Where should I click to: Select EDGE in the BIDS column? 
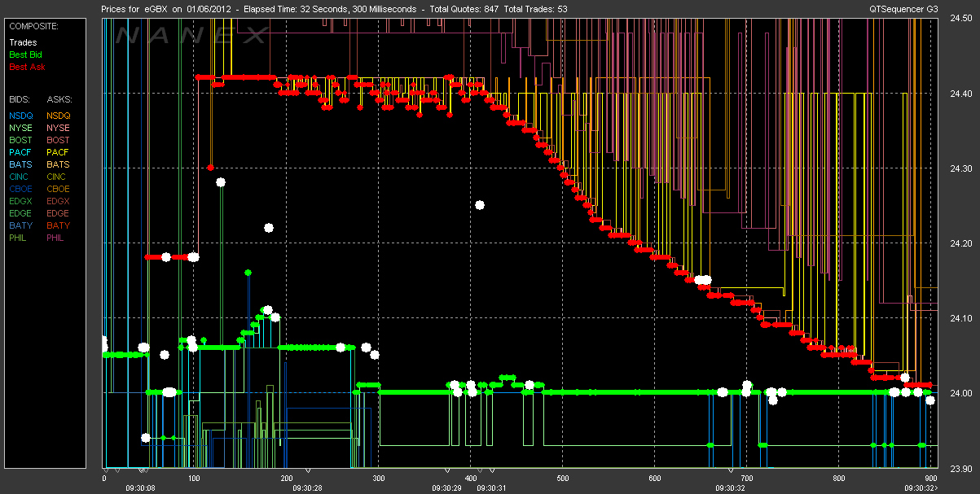click(x=21, y=213)
